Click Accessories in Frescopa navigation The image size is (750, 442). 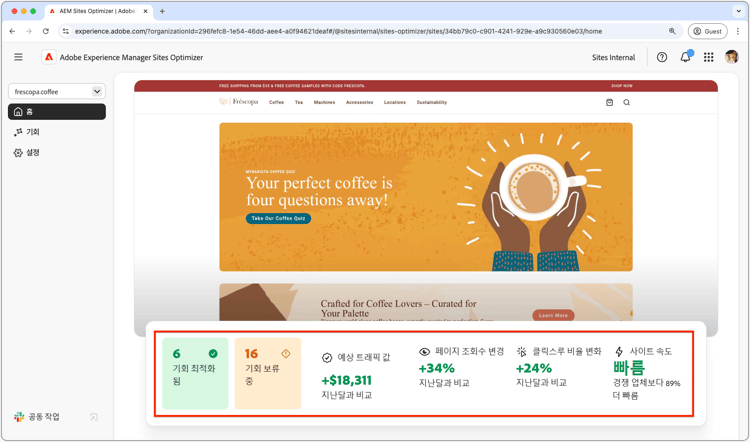[x=359, y=102]
